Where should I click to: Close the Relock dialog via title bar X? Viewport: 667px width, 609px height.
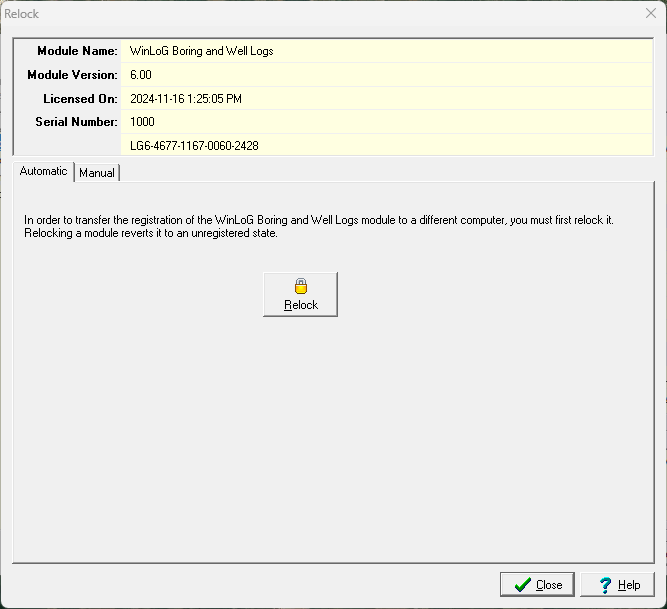(651, 13)
